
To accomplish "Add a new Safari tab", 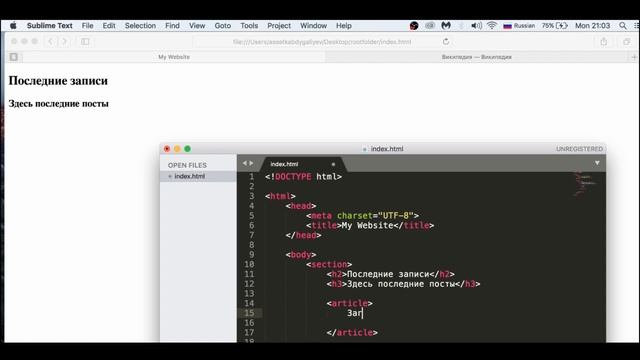I will [x=634, y=57].
